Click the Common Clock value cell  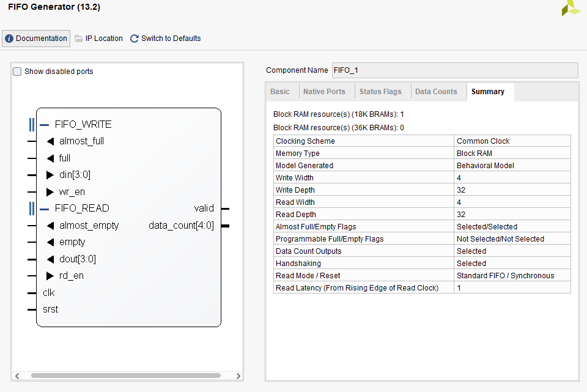512,141
